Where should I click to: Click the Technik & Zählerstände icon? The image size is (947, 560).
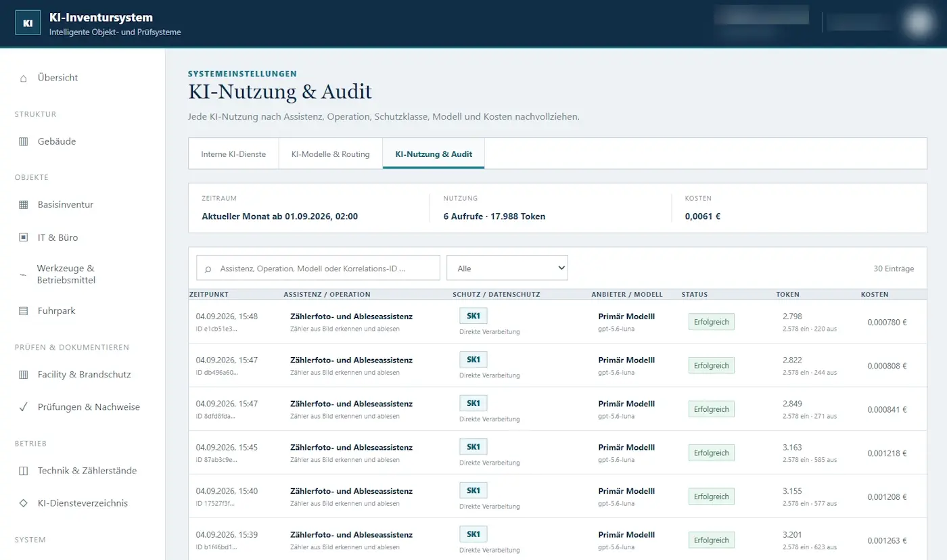pos(24,471)
